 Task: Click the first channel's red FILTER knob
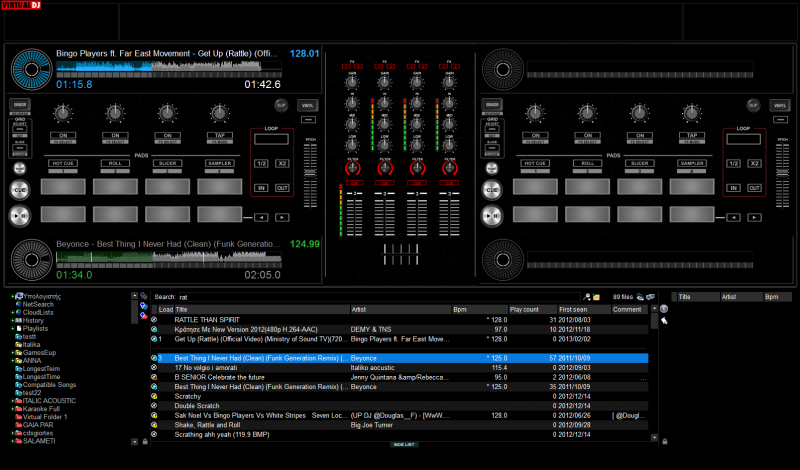pyautogui.click(x=353, y=168)
